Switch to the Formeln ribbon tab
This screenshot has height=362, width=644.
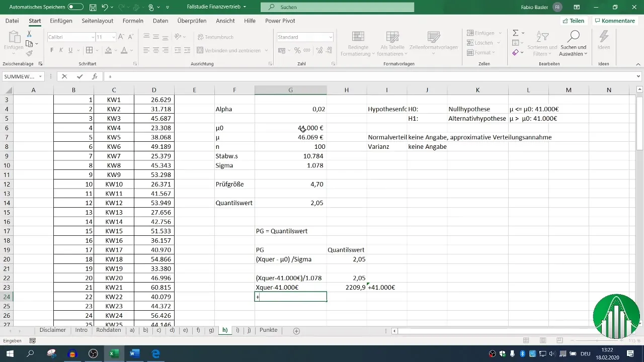tap(133, 21)
